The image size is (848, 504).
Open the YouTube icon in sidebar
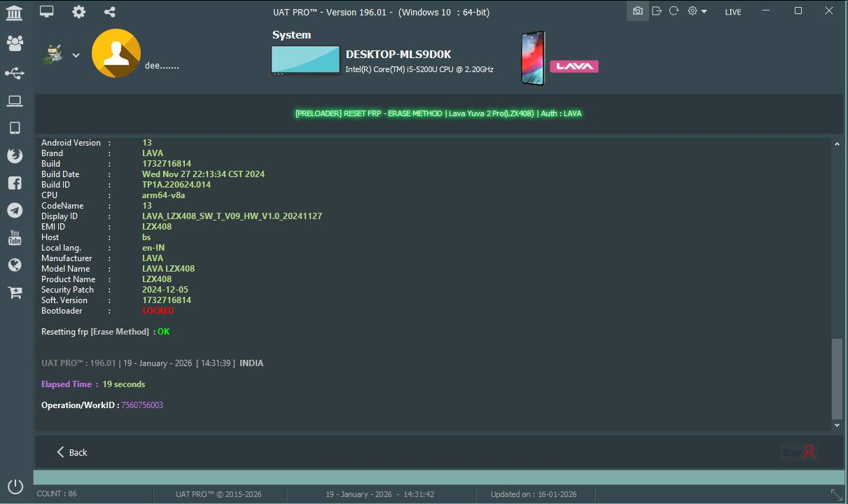(x=15, y=237)
